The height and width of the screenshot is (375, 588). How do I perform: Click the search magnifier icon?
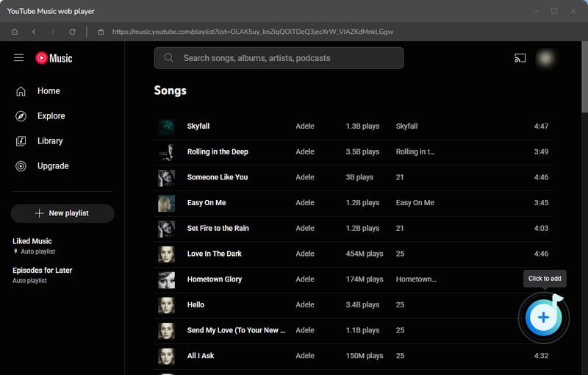coord(169,58)
